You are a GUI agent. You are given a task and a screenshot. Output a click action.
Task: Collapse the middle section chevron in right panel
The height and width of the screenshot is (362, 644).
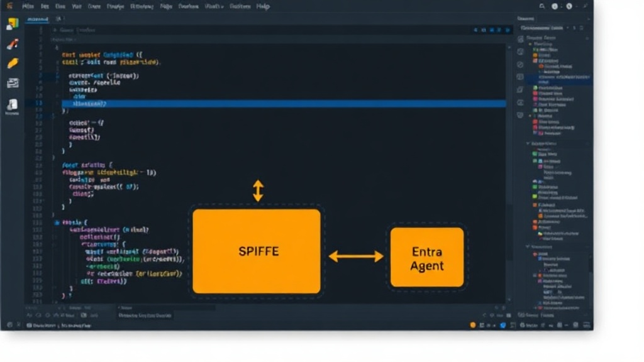click(528, 143)
